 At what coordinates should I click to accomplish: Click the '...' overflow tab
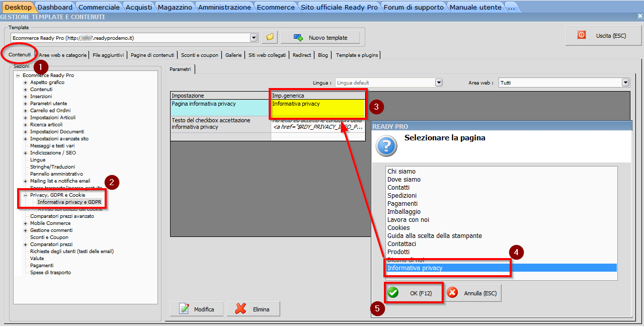[511, 7]
